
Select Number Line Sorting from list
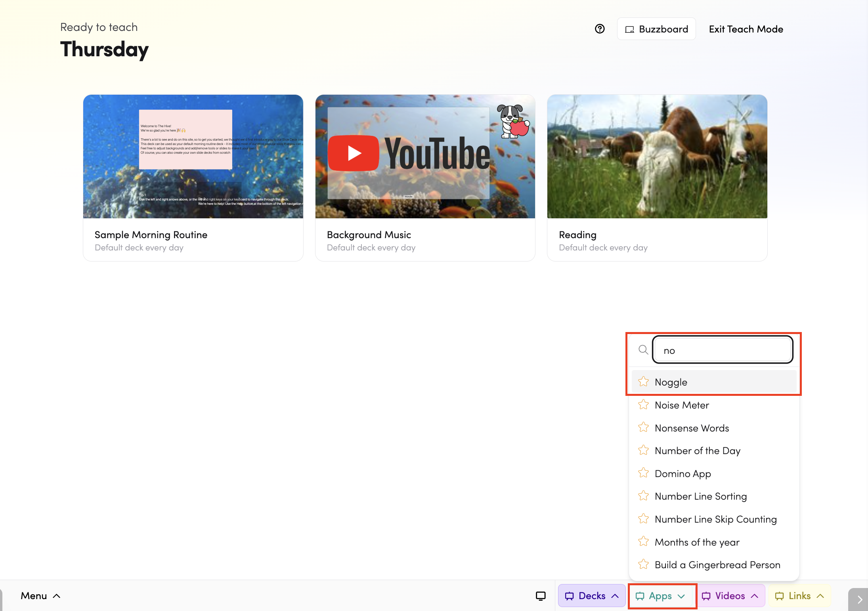(x=701, y=496)
